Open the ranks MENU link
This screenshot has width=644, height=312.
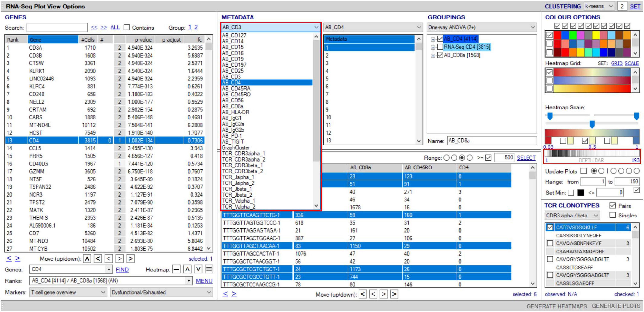(x=204, y=281)
